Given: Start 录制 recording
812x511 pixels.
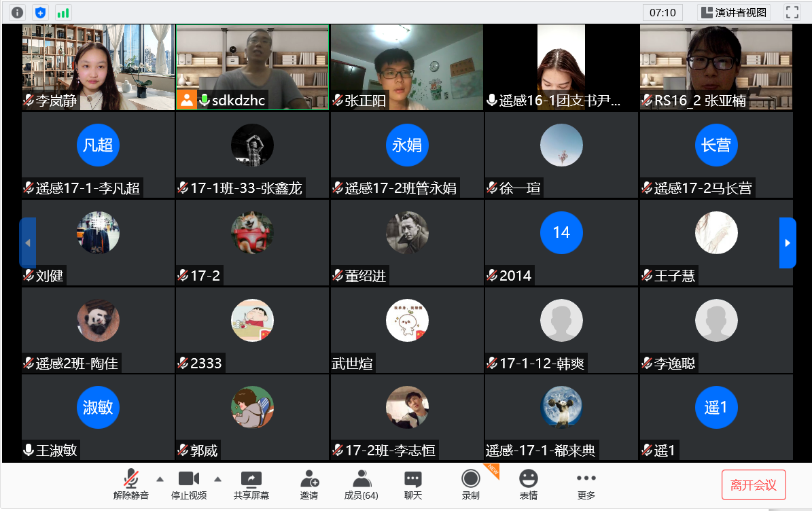Looking at the screenshot, I should [470, 484].
